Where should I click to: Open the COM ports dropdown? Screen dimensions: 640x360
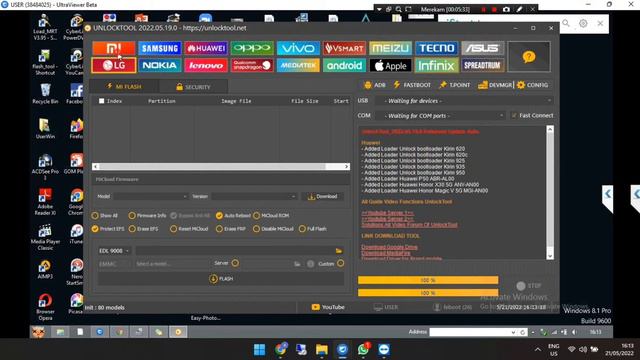pyautogui.click(x=440, y=116)
